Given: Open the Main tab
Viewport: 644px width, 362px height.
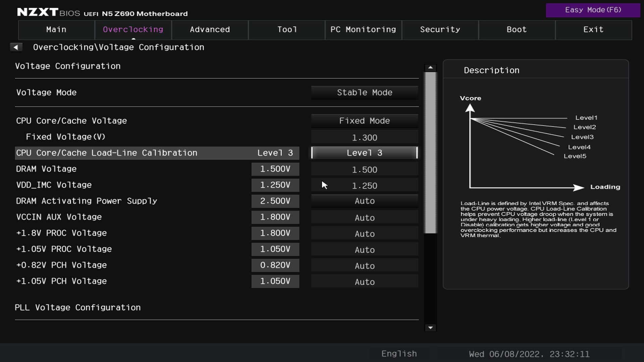Looking at the screenshot, I should (56, 29).
